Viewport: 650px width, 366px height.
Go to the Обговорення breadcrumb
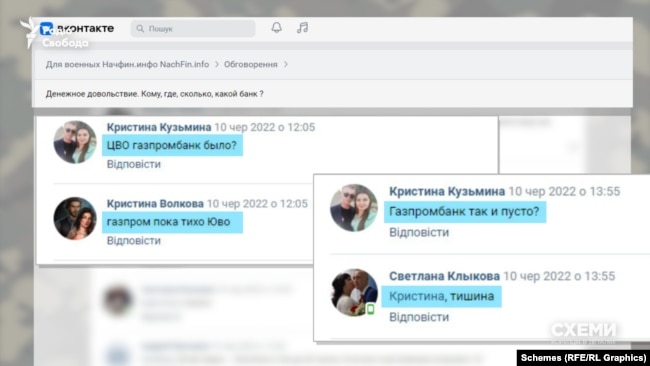(251, 64)
